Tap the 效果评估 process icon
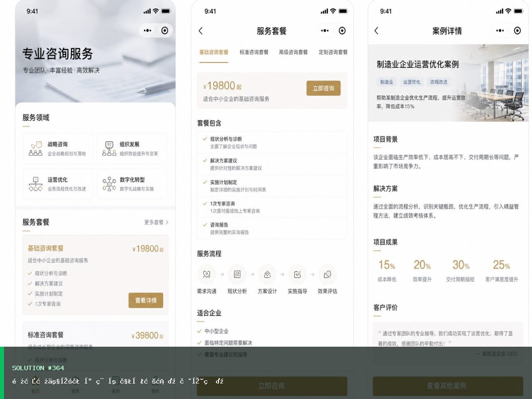The width and height of the screenshot is (532, 399). point(328,274)
